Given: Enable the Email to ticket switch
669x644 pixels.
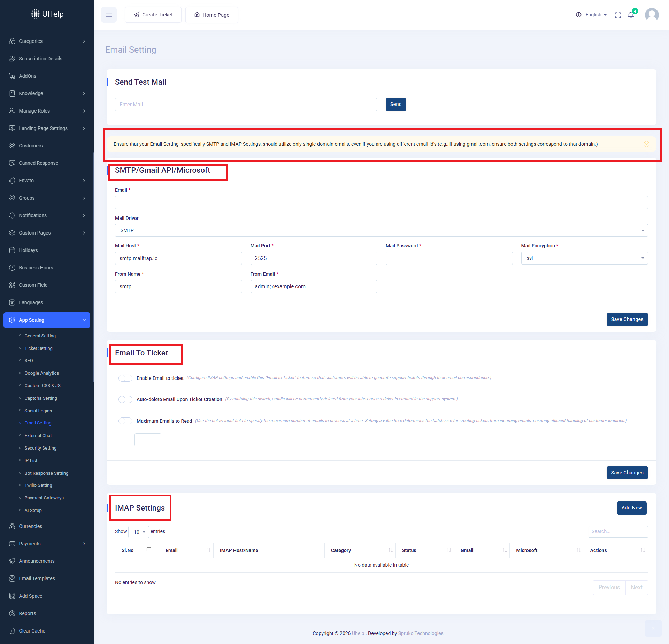Looking at the screenshot, I should (x=125, y=378).
